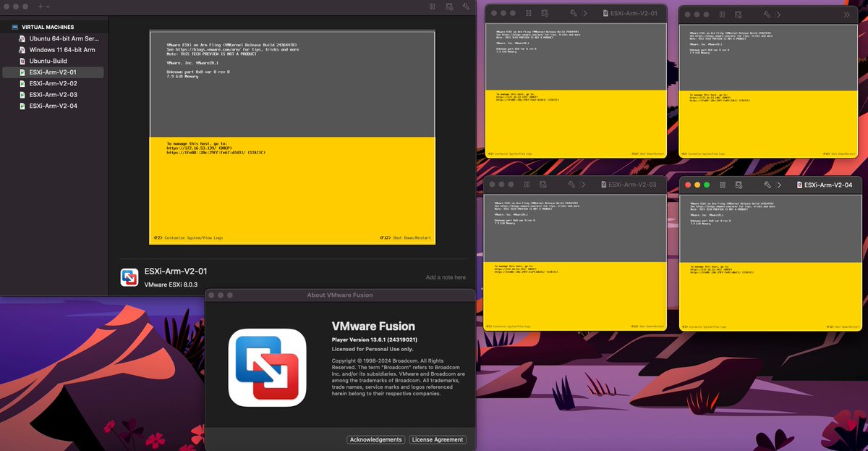Click ESXi-Arm-V2-03 window title text
Viewport: 868px width, 451px height.
point(632,185)
